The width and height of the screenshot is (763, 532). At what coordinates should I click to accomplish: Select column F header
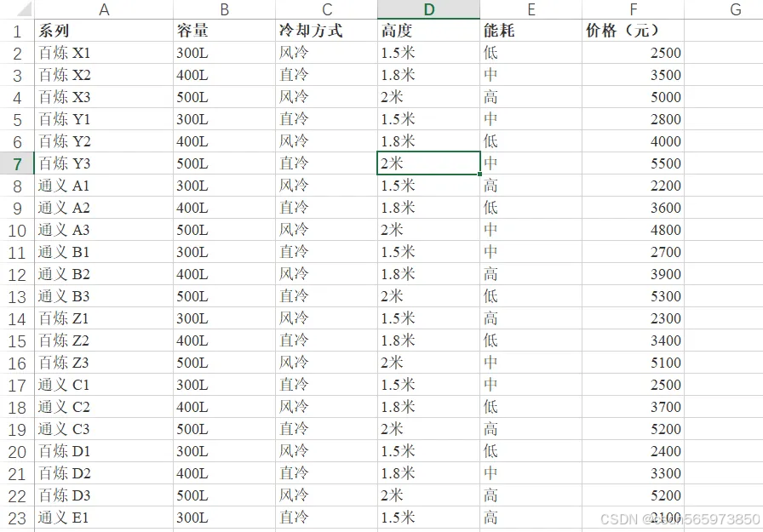click(x=633, y=9)
